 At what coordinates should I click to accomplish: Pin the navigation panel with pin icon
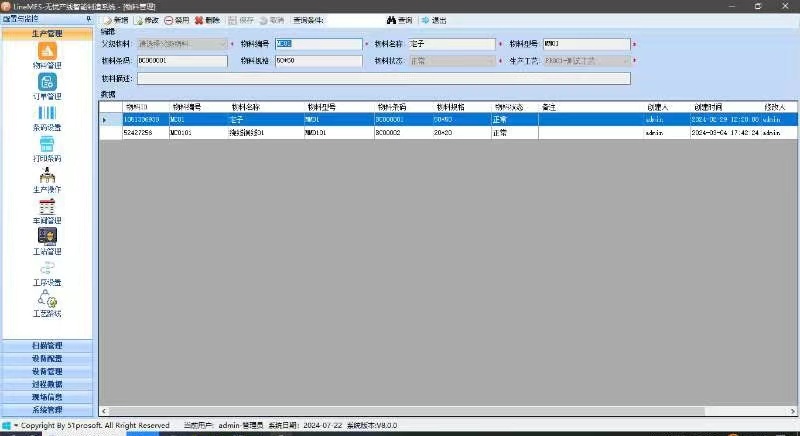[89, 18]
